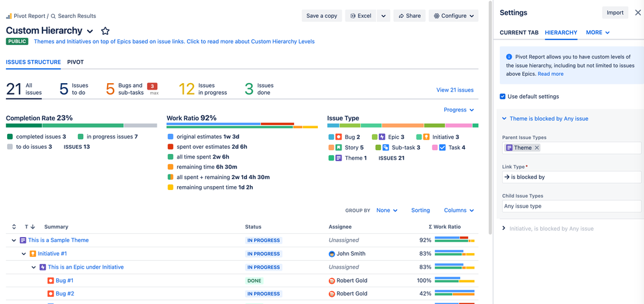This screenshot has width=644, height=304.
Task: Click the Bug icon next to Bug #2
Action: [50, 294]
